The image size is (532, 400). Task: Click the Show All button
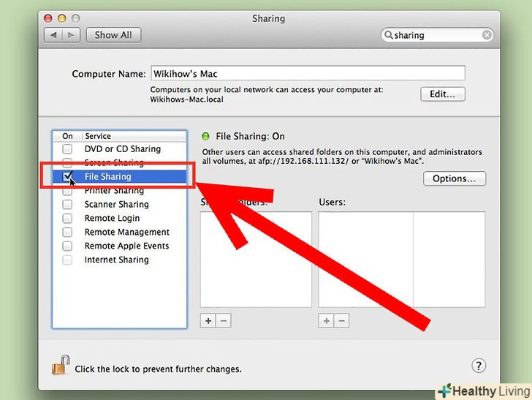[x=113, y=35]
